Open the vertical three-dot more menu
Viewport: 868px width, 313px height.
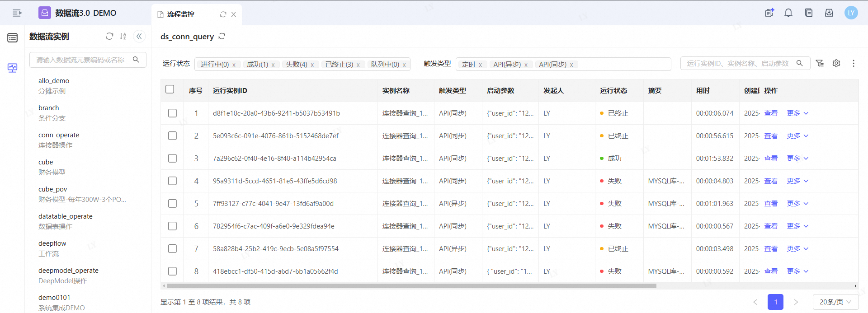[x=854, y=64]
